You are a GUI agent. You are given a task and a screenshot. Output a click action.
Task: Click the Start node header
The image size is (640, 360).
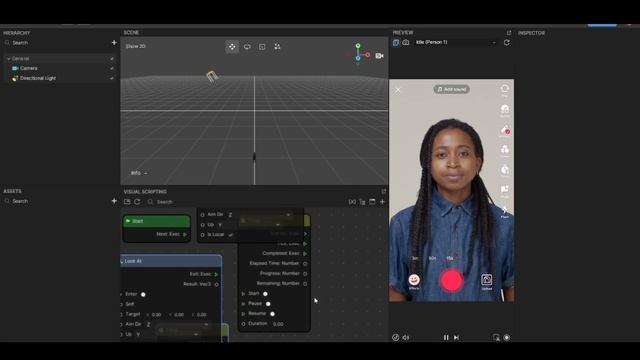157,221
